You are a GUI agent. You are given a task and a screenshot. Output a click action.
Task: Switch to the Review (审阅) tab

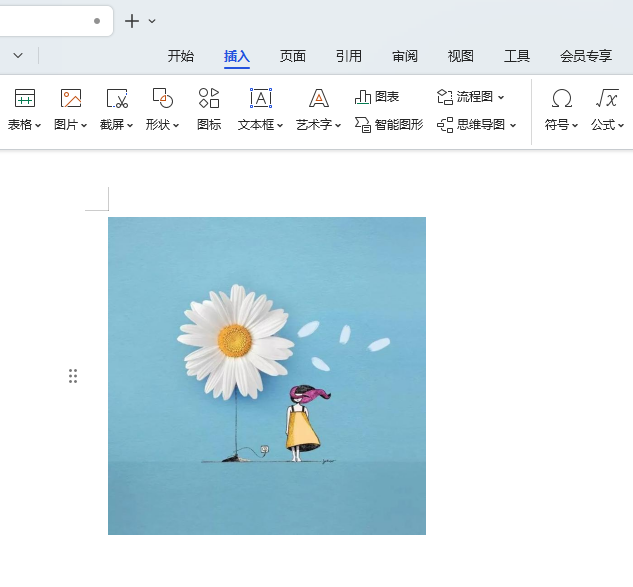(405, 56)
